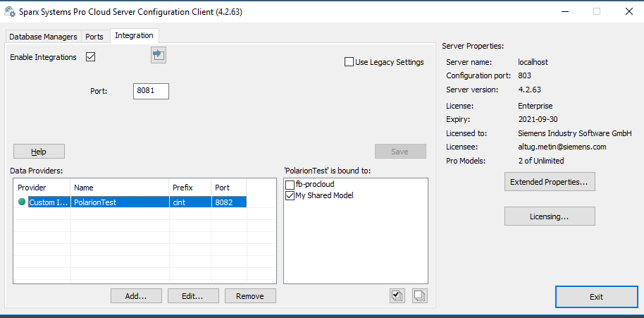This screenshot has height=318, width=644.
Task: Click the fb-procloud label text
Action: (315, 185)
